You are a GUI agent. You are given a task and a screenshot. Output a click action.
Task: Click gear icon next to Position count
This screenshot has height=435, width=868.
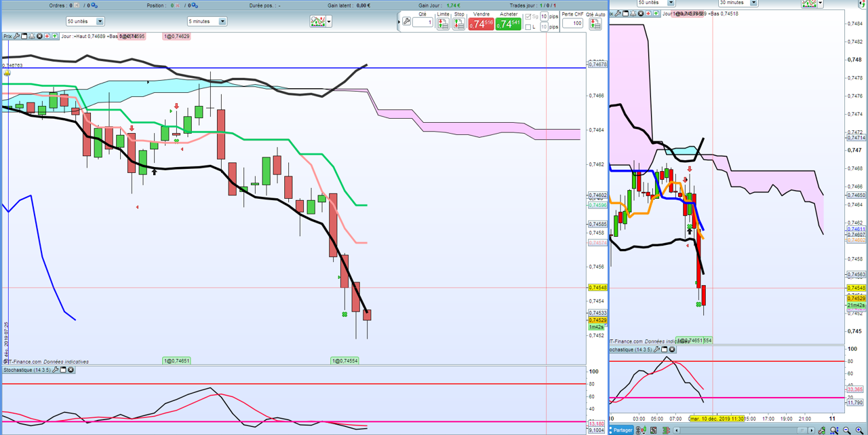(195, 5)
